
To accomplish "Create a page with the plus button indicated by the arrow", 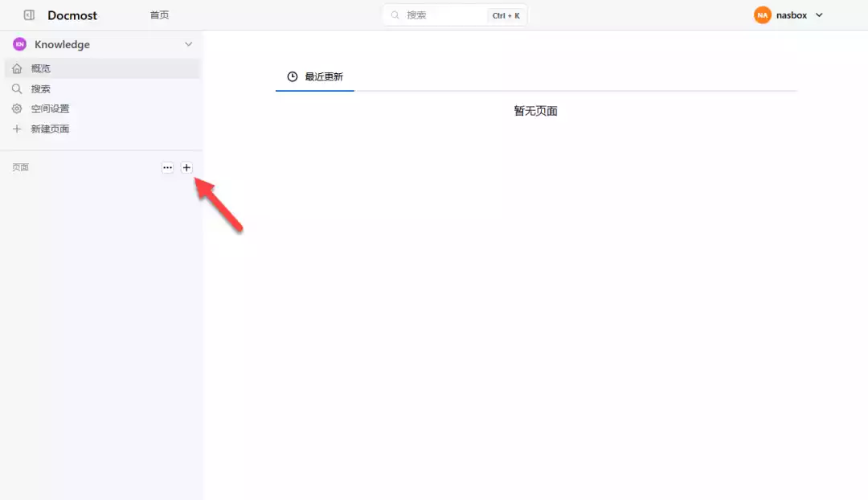I will [x=186, y=167].
